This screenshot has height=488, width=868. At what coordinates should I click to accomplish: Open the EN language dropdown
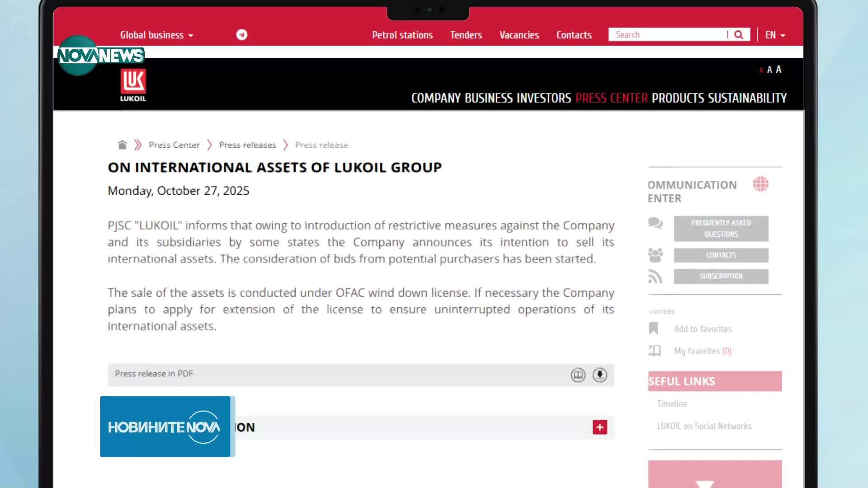(x=775, y=35)
